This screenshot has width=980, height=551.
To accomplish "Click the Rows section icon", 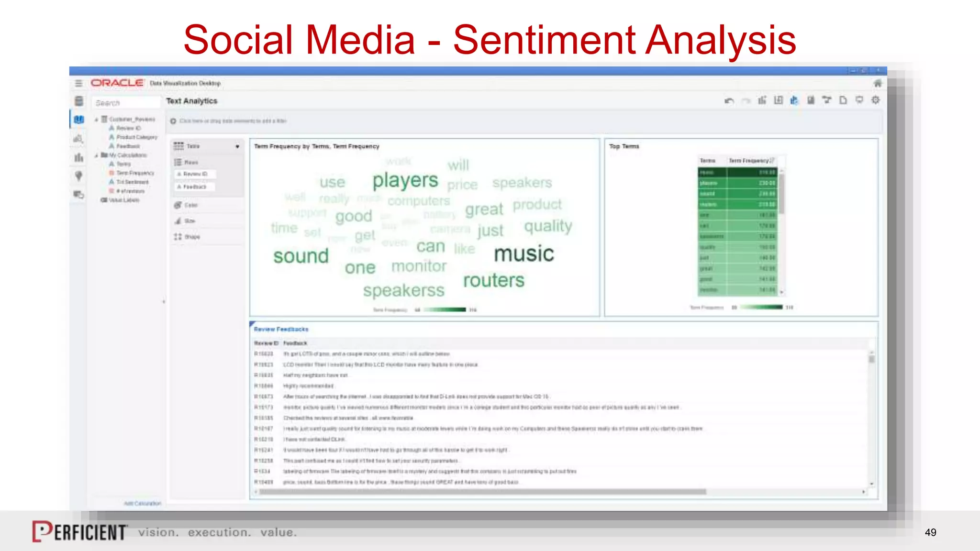I will [x=178, y=162].
